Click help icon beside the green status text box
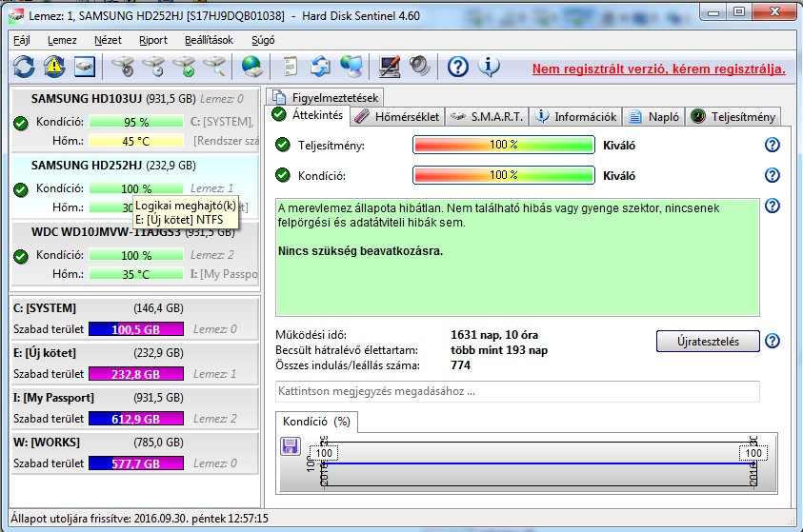This screenshot has width=803, height=532. click(773, 206)
